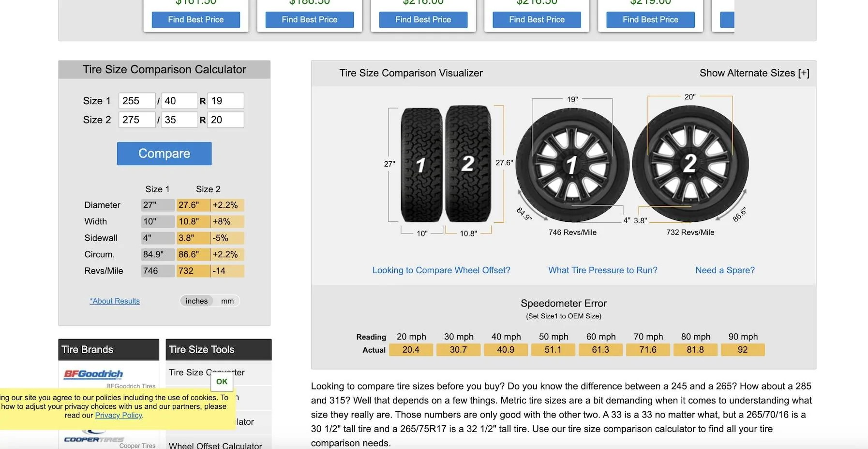Click tire 1 tread-view image
Screen dimensions: 868x449
(421, 165)
